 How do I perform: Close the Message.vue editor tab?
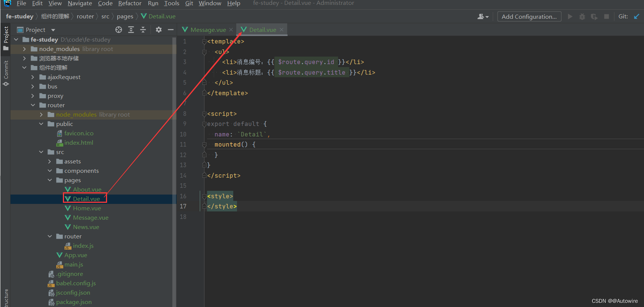coord(231,30)
